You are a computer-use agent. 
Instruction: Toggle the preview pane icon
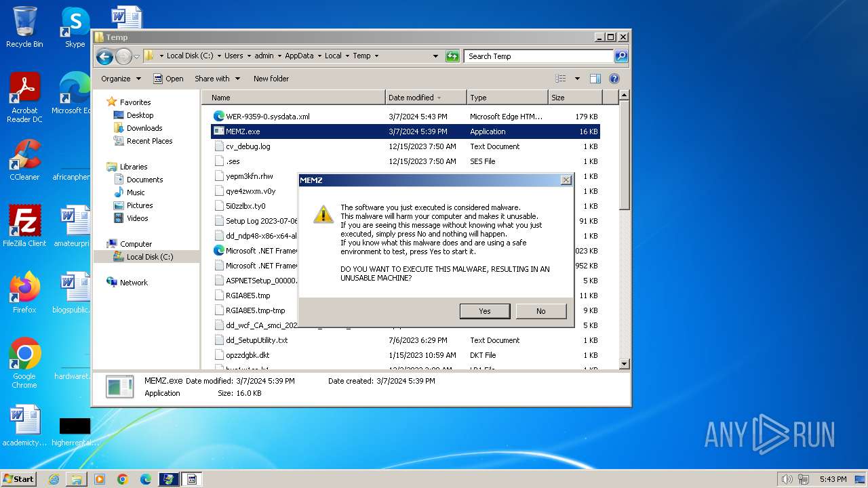pos(595,79)
